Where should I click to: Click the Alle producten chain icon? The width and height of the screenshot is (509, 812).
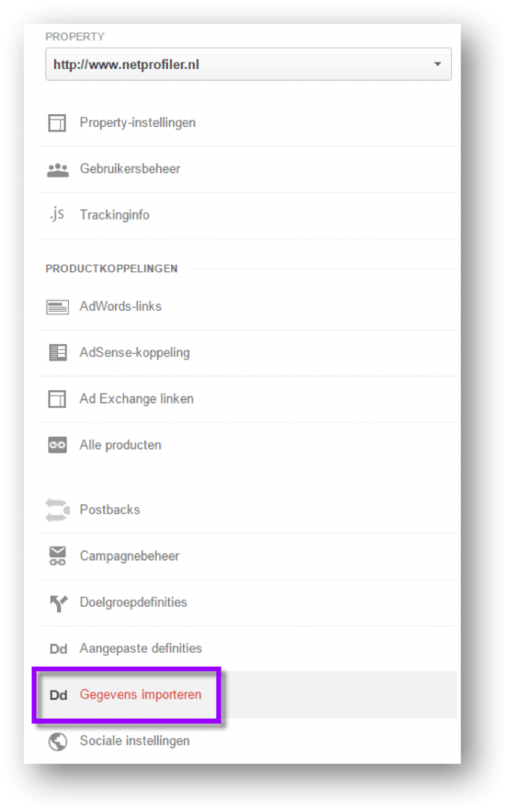57,445
